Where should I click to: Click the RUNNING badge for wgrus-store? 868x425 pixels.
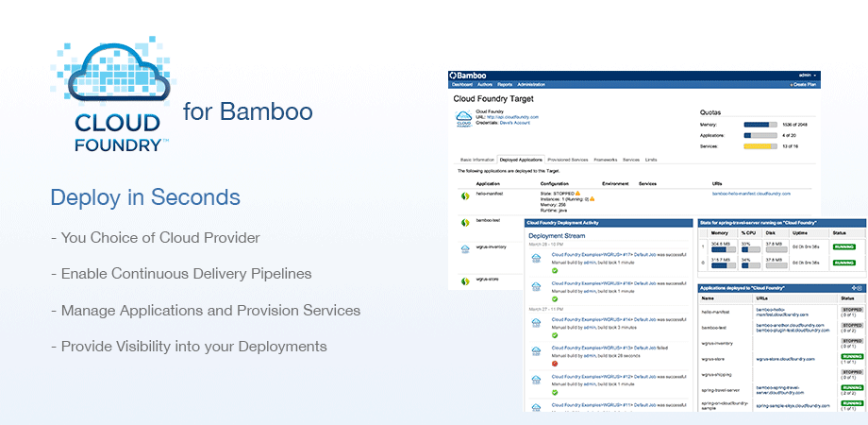tap(852, 357)
